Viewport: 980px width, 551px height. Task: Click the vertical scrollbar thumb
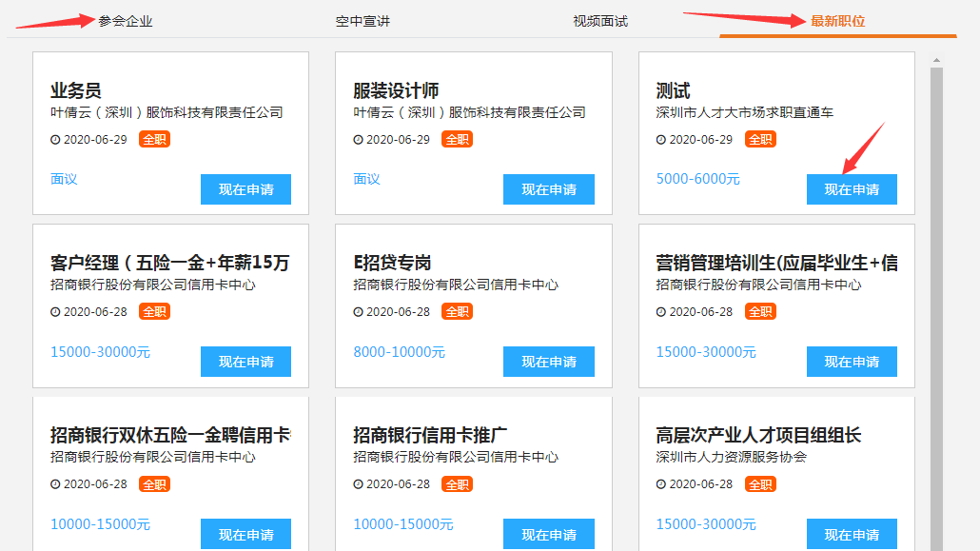pos(936,309)
